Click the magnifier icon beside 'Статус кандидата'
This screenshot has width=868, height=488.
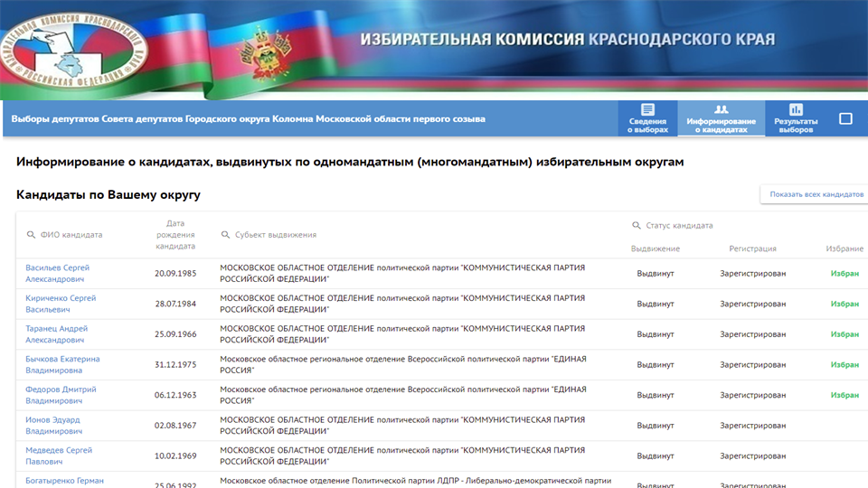click(x=636, y=226)
